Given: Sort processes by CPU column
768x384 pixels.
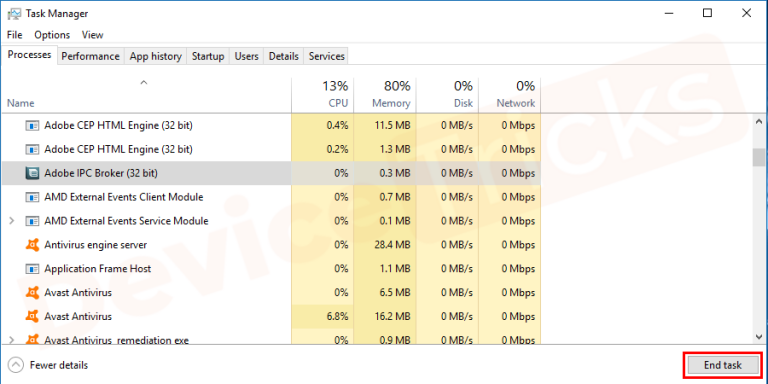Looking at the screenshot, I should coord(323,94).
